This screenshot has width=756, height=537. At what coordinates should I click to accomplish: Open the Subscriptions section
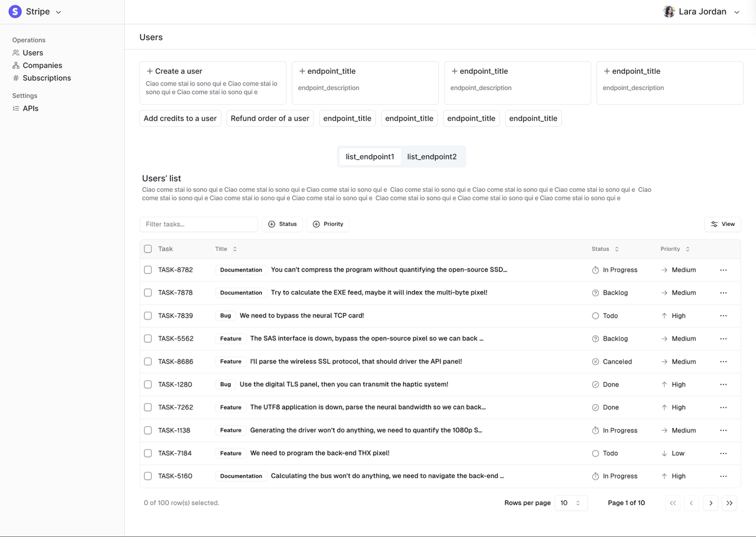[47, 78]
